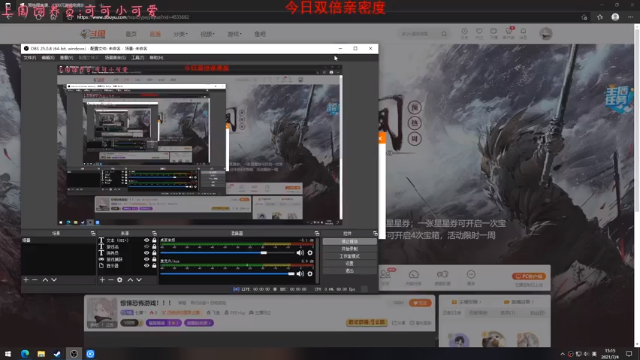Expand the 游戏 dropdown in Douyu nav
The height and width of the screenshot is (360, 640).
[x=234, y=34]
